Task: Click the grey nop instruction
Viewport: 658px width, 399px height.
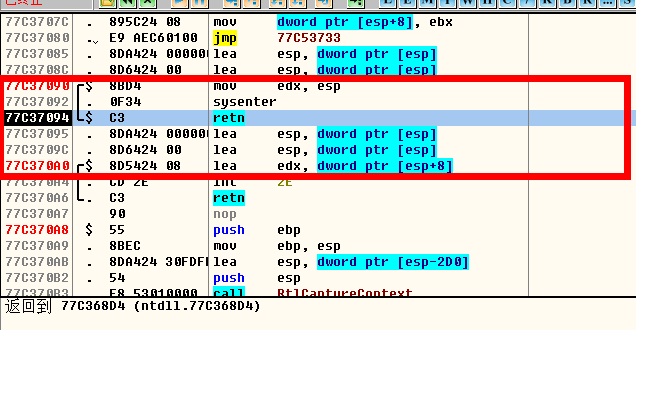Action: [225, 214]
